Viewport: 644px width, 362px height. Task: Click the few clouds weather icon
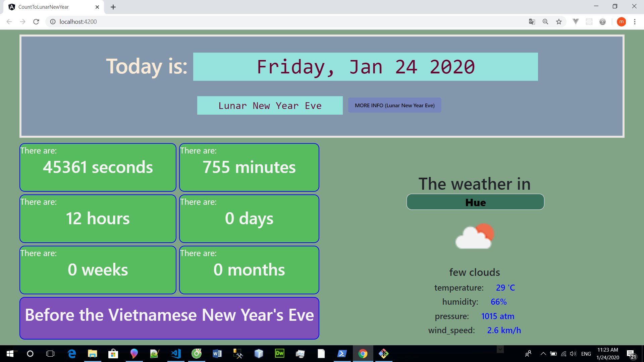475,236
